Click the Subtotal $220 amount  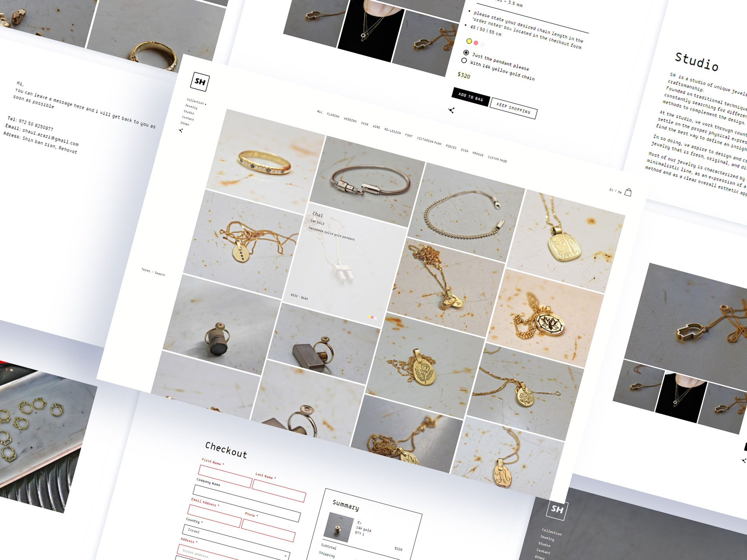pyautogui.click(x=398, y=549)
